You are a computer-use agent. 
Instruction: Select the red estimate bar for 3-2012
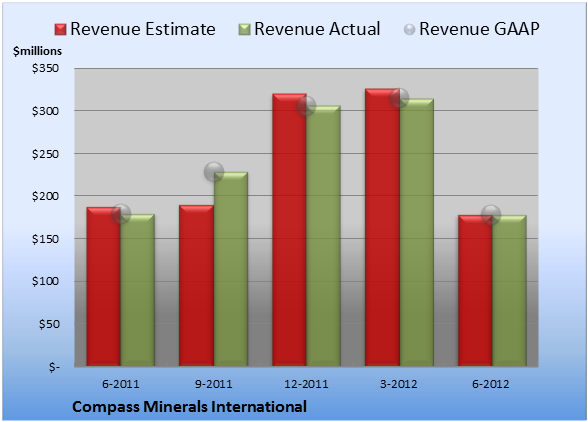(382, 227)
